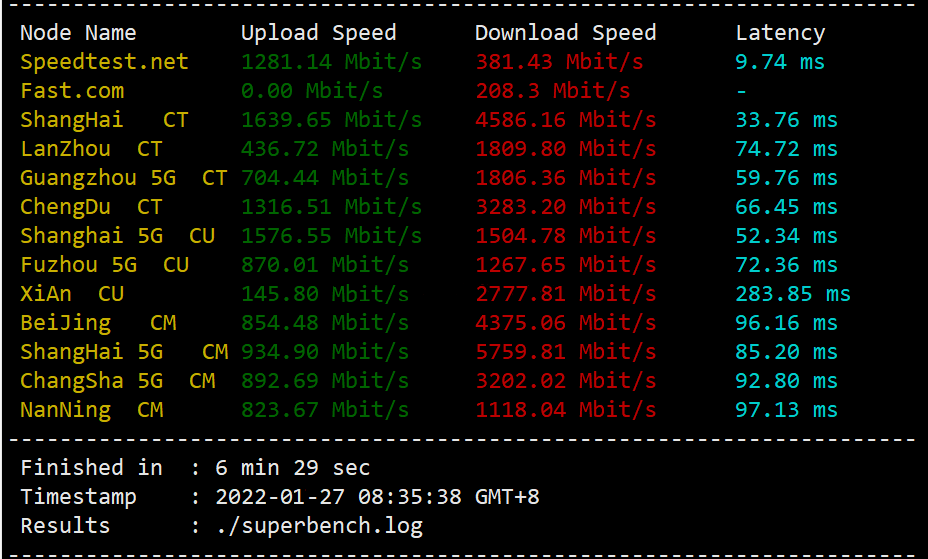
Task: Click download value '4375.06 Mbit/s'
Action: point(566,322)
